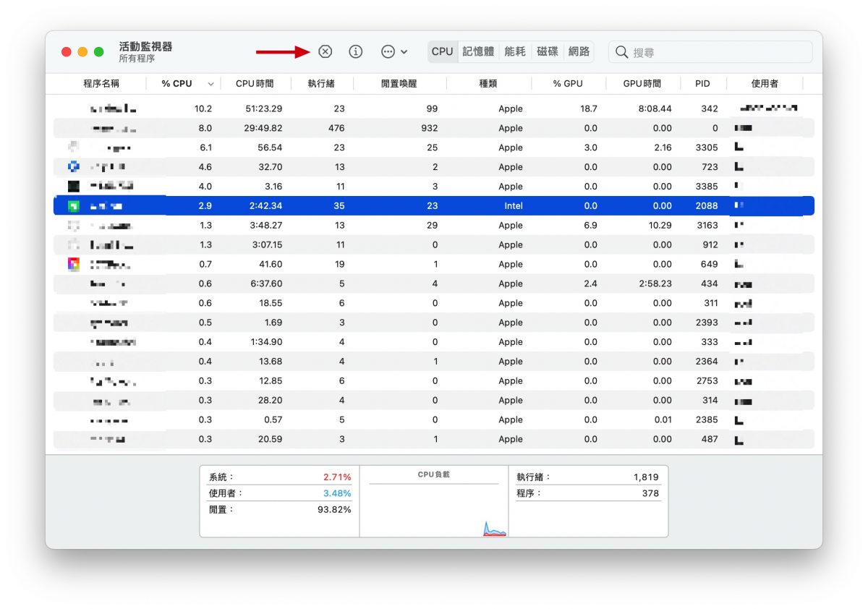Viewport: 868px width, 609px height.
Task: Sort by the CPU時間 column header
Action: [x=255, y=83]
